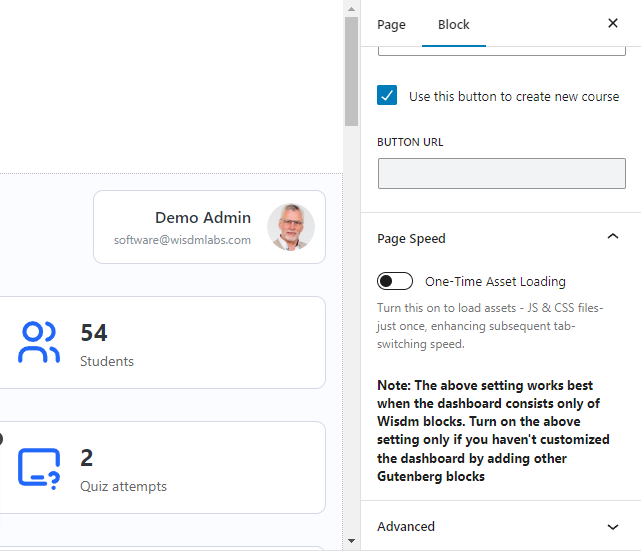Enable One-Time Asset Loading toggle
Viewport: 641px width, 556px height.
[395, 281]
